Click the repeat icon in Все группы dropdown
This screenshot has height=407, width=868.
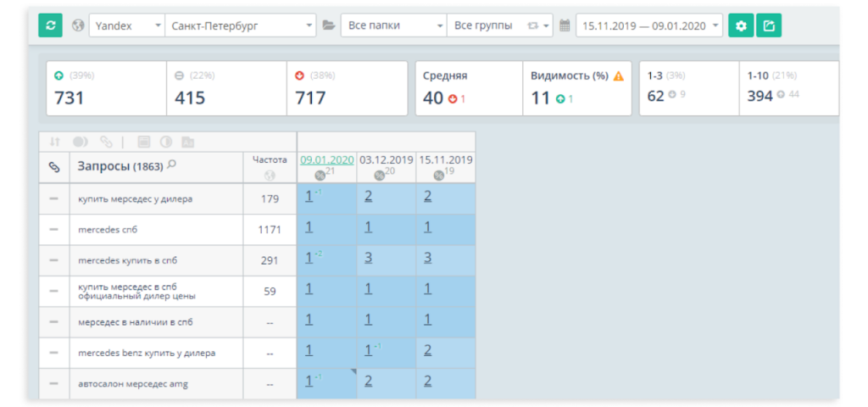[x=533, y=25]
